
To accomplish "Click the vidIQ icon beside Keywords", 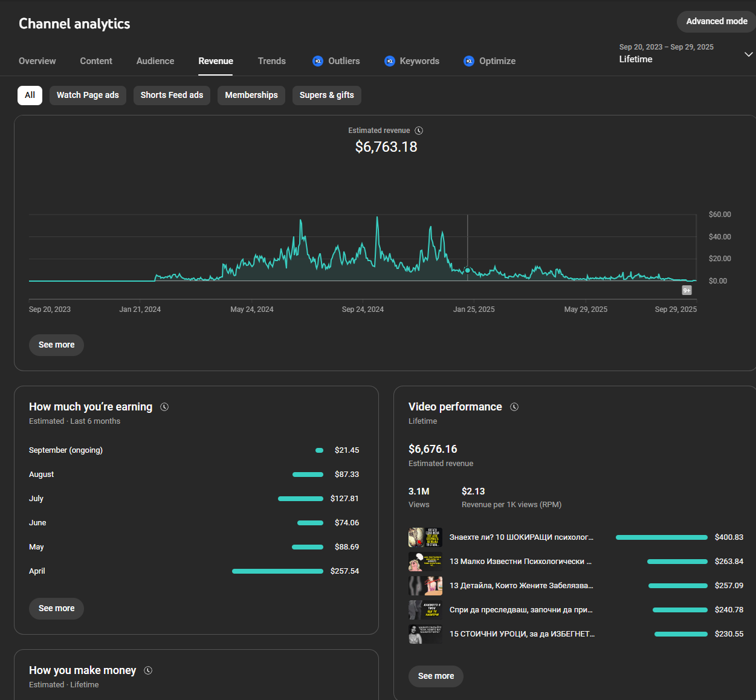I will point(390,61).
